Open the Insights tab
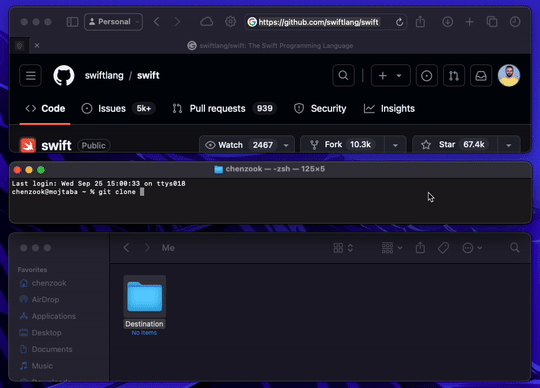540x388 pixels. (x=390, y=108)
